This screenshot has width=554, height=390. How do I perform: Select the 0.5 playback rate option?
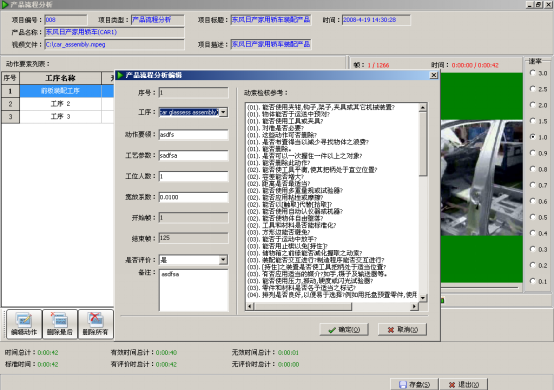click(x=533, y=217)
